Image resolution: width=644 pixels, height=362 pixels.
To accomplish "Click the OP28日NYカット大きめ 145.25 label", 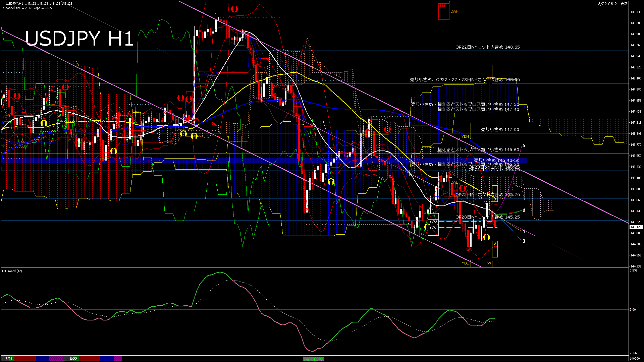I will 487,217.
